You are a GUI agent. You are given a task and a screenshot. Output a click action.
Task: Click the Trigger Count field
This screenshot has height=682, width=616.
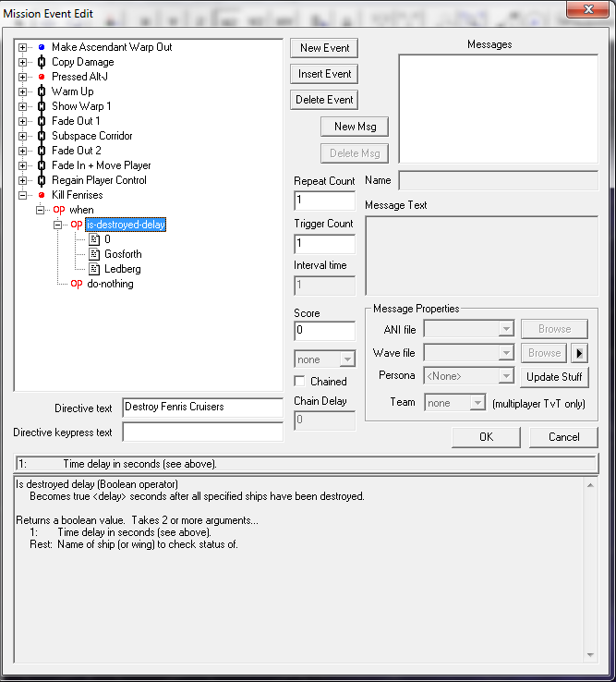pos(325,244)
